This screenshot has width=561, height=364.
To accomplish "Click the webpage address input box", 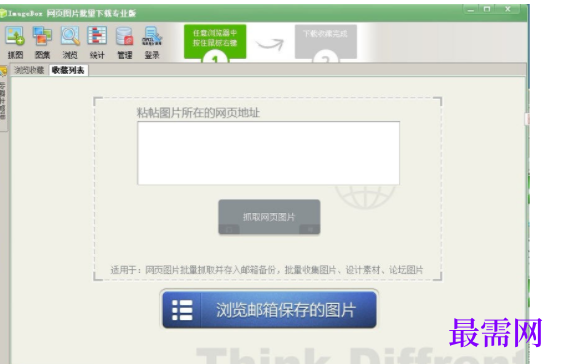I will 268,153.
